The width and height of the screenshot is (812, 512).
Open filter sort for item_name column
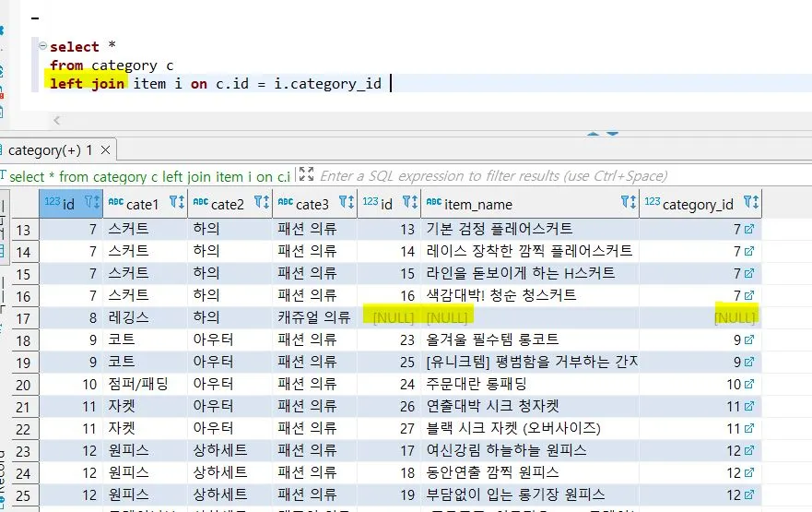click(629, 202)
